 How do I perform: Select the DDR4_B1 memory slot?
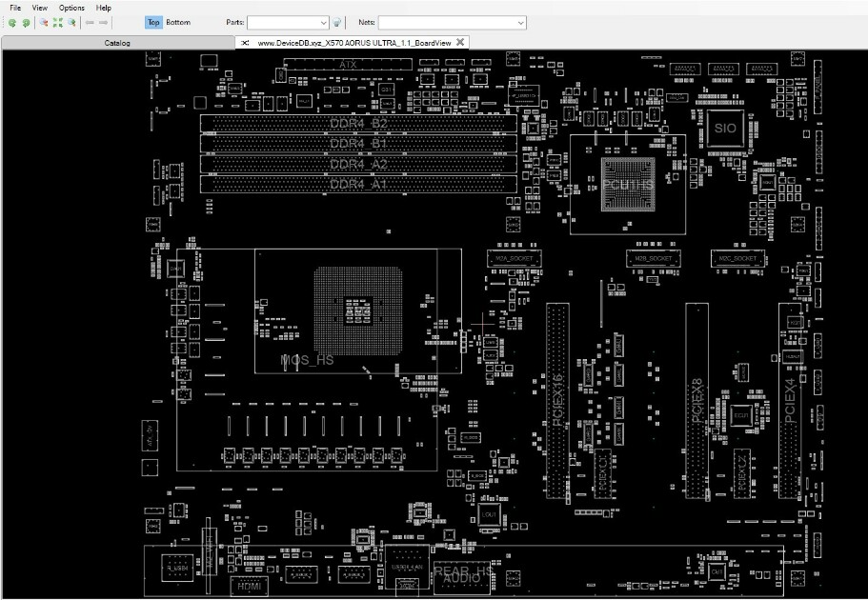[358, 144]
